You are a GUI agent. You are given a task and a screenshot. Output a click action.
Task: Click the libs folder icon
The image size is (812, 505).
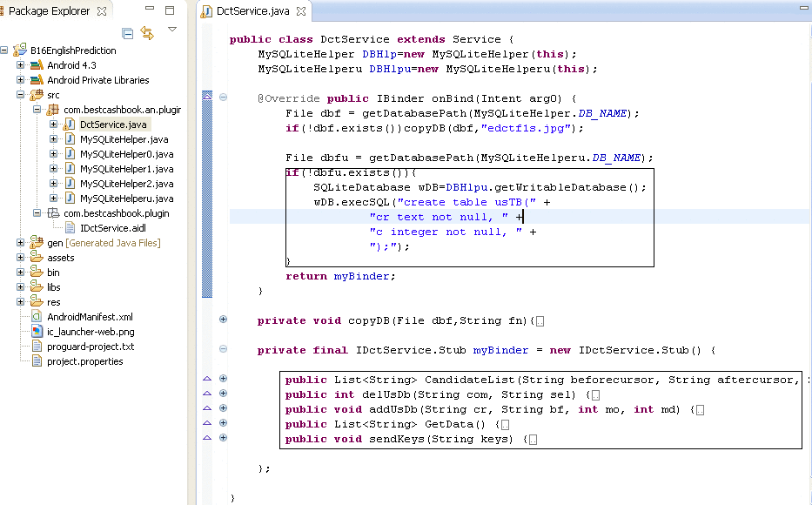[x=37, y=286]
